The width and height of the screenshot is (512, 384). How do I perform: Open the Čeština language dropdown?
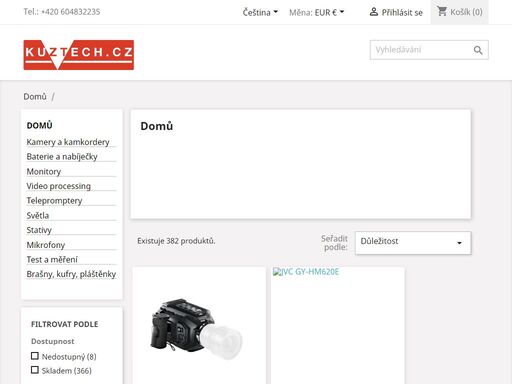point(260,12)
